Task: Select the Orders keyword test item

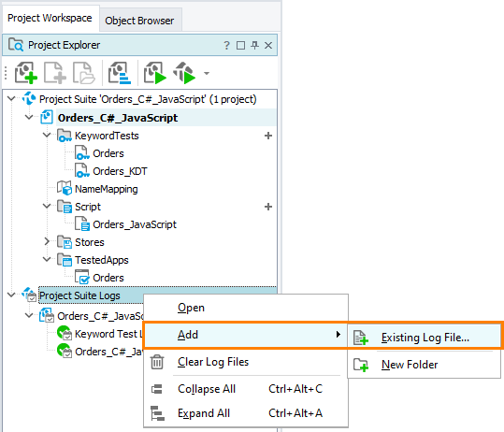Action: (x=108, y=153)
